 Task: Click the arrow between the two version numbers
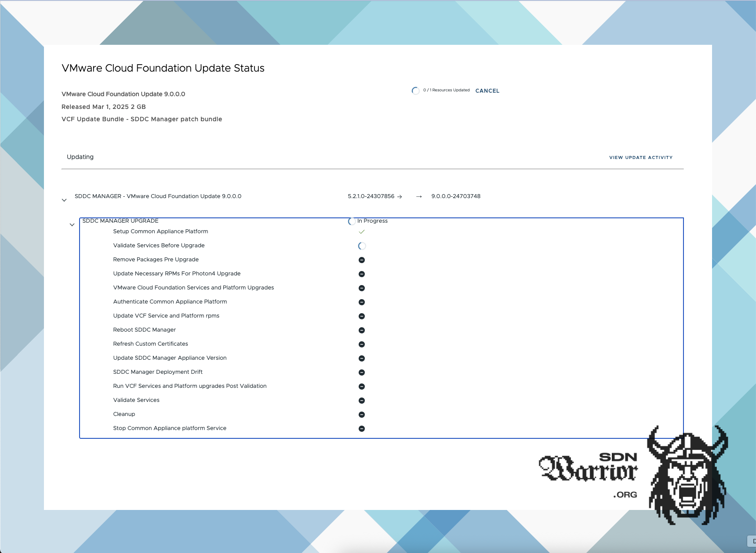coord(418,196)
